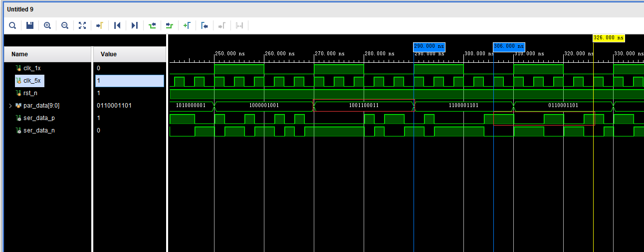Go to previous transition
This screenshot has height=252, width=644.
(152, 25)
